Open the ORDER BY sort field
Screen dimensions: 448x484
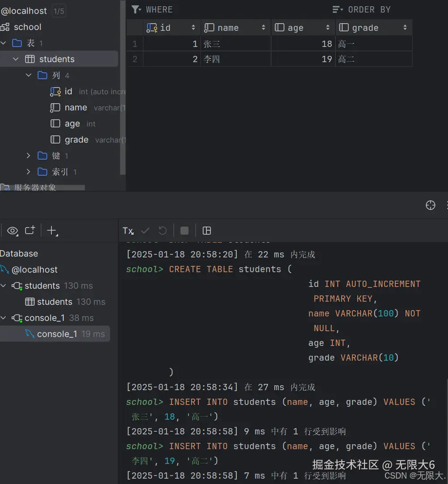(x=369, y=9)
